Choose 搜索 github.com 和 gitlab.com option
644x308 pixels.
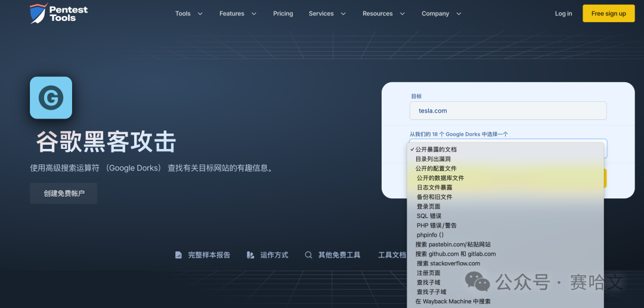point(505,254)
